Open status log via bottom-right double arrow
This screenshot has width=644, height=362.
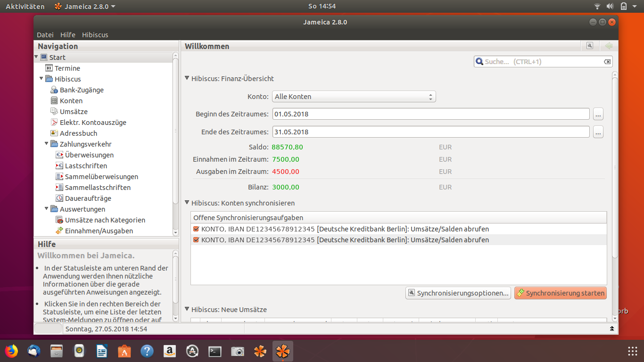point(611,329)
